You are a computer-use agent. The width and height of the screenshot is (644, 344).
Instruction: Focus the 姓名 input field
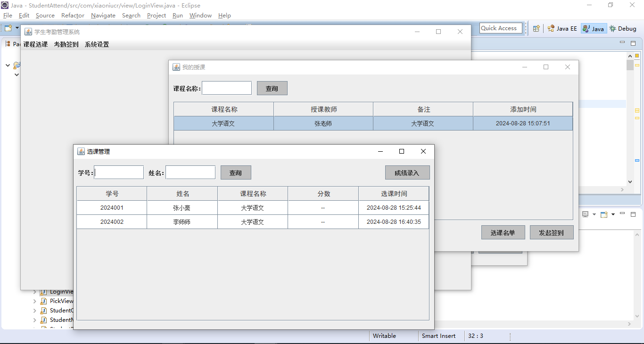point(190,172)
